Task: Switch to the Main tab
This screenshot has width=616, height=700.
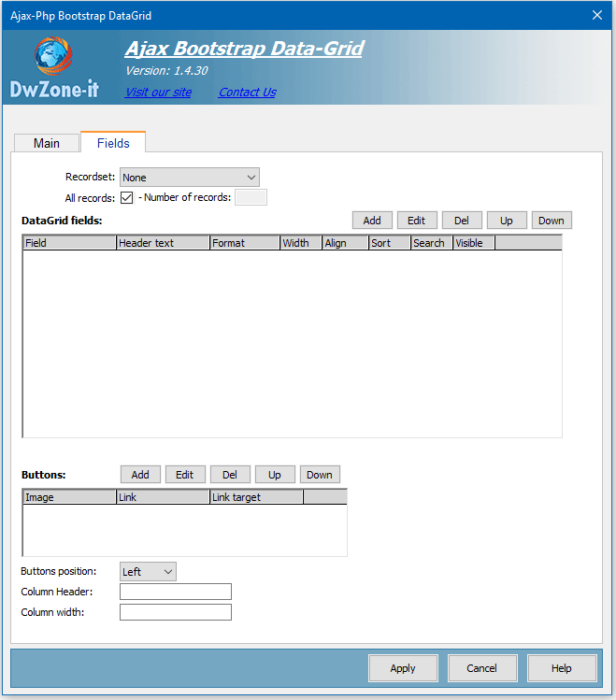Action: tap(47, 143)
